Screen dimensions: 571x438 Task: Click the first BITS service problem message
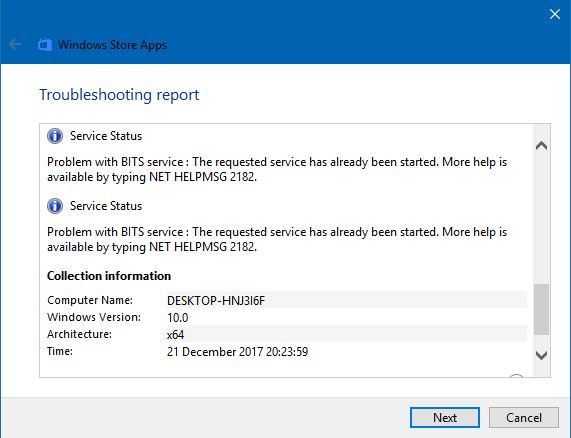pos(277,169)
